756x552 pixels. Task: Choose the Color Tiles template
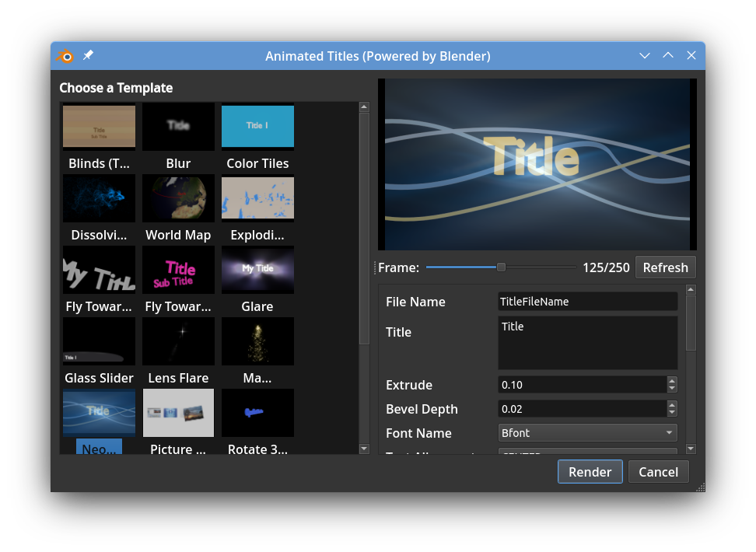[257, 126]
